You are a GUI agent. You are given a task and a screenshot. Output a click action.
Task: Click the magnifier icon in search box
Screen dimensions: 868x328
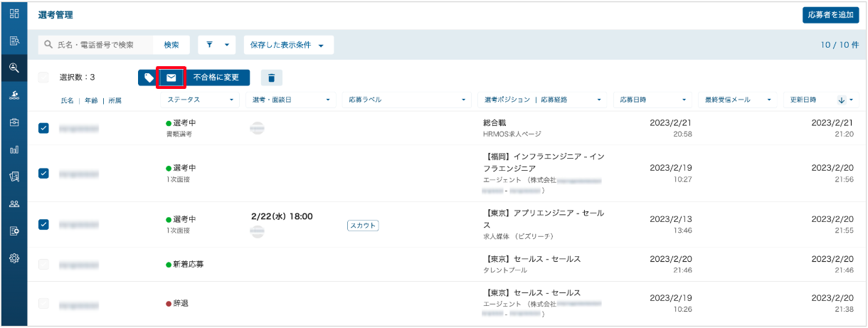(49, 44)
